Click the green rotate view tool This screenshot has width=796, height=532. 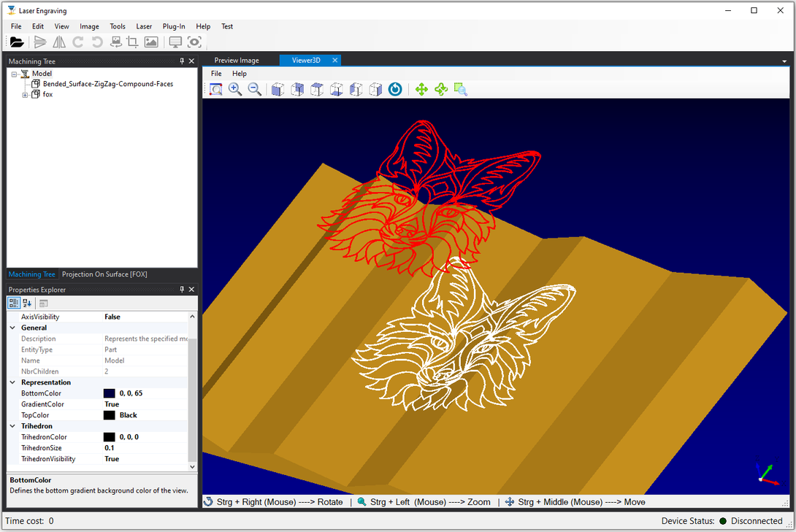point(441,89)
